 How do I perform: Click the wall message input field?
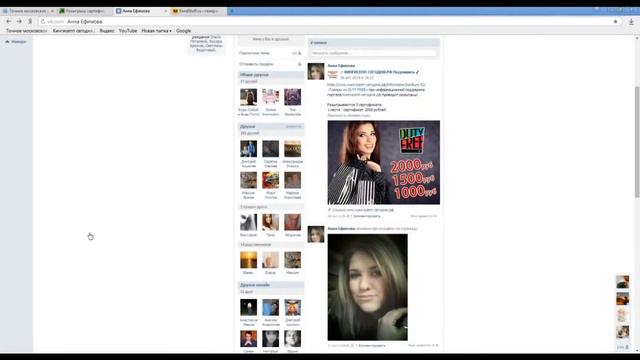tap(373, 53)
